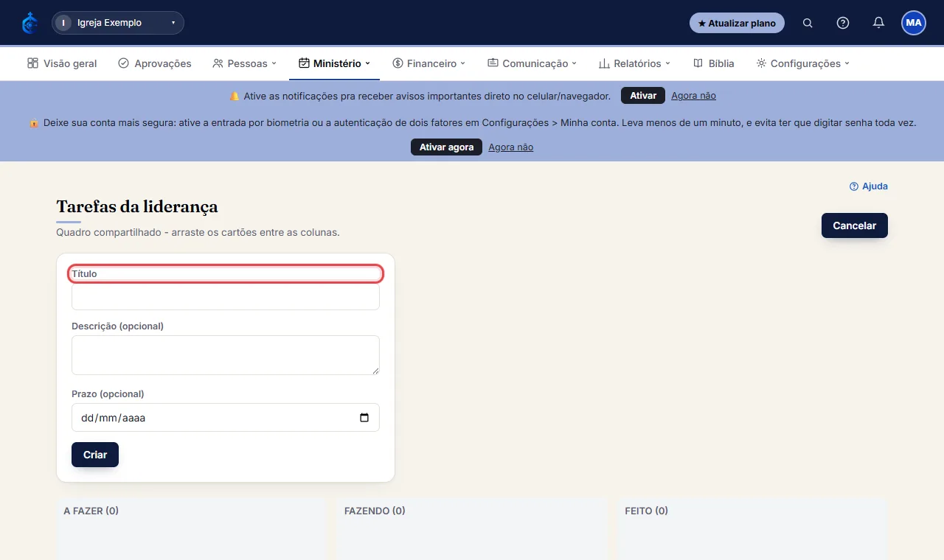
Task: Expand the Relatórios menu
Action: [634, 63]
